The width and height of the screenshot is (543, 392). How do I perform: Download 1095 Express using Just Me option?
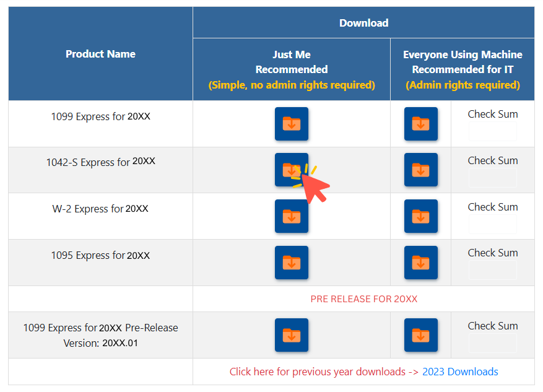[291, 262]
